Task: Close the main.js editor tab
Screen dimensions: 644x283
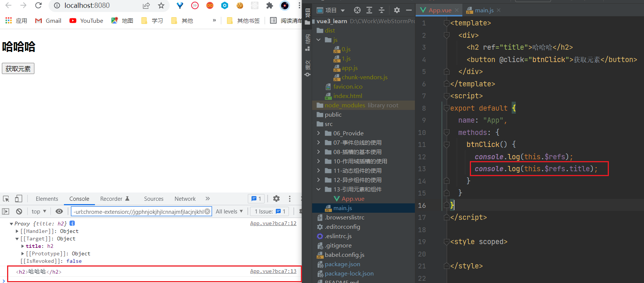Action: 499,10
